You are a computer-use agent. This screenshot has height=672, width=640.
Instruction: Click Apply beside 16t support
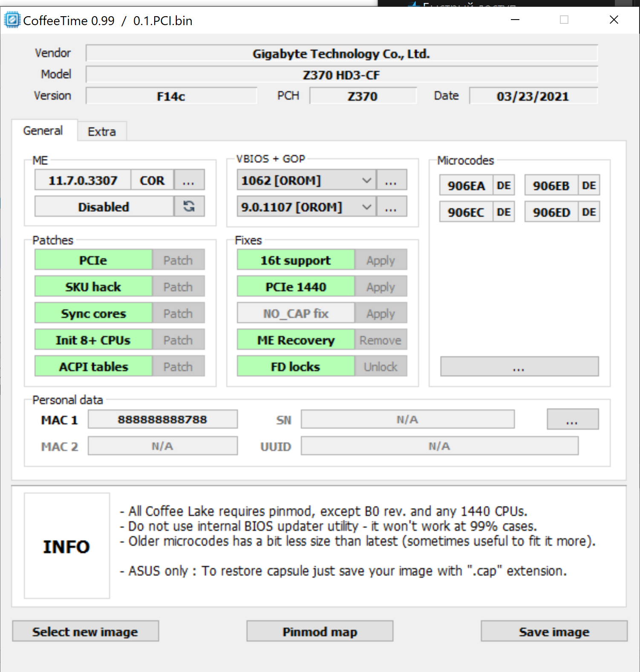381,260
